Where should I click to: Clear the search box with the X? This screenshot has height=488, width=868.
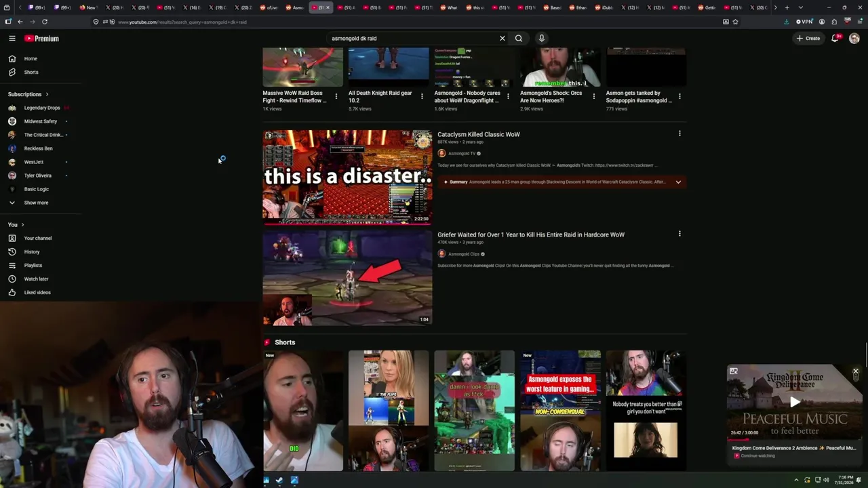(502, 39)
